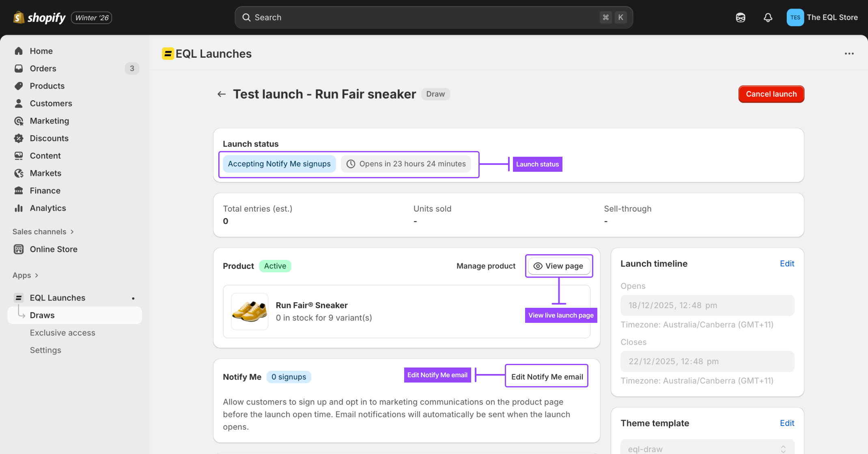The image size is (868, 454).
Task: Open the Orders inbox icon
Action: (x=19, y=68)
